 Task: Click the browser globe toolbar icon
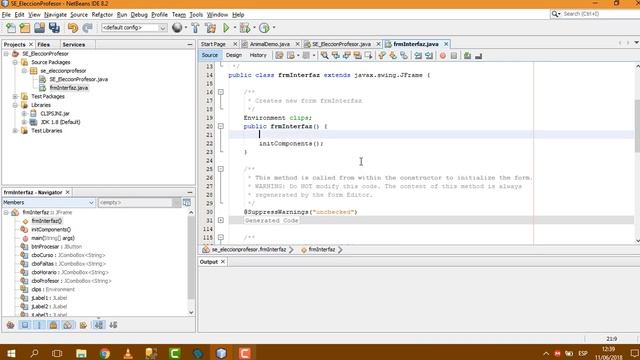click(177, 28)
